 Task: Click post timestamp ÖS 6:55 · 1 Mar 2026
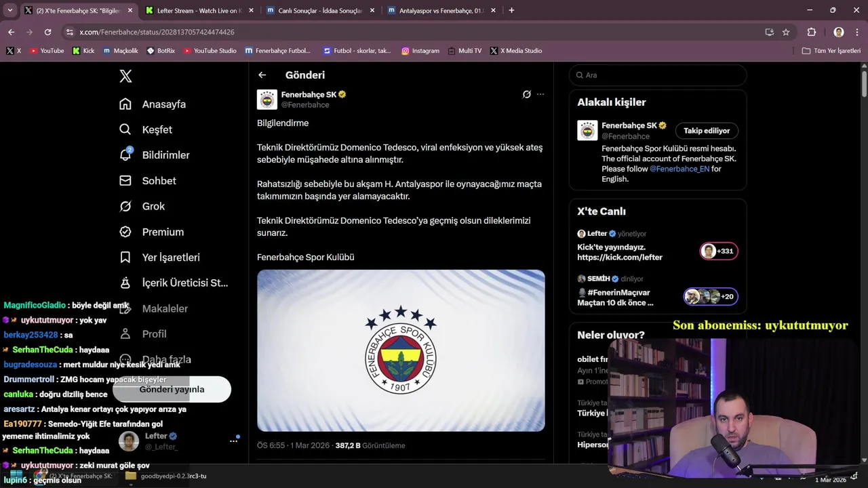point(293,445)
